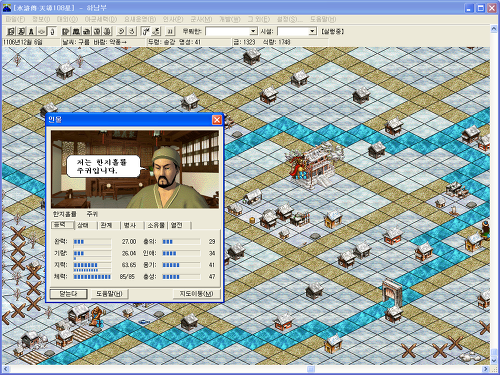This screenshot has height=375, width=500.
Task: Click the date 1106년12월 6일 in status bar
Action: click(23, 42)
